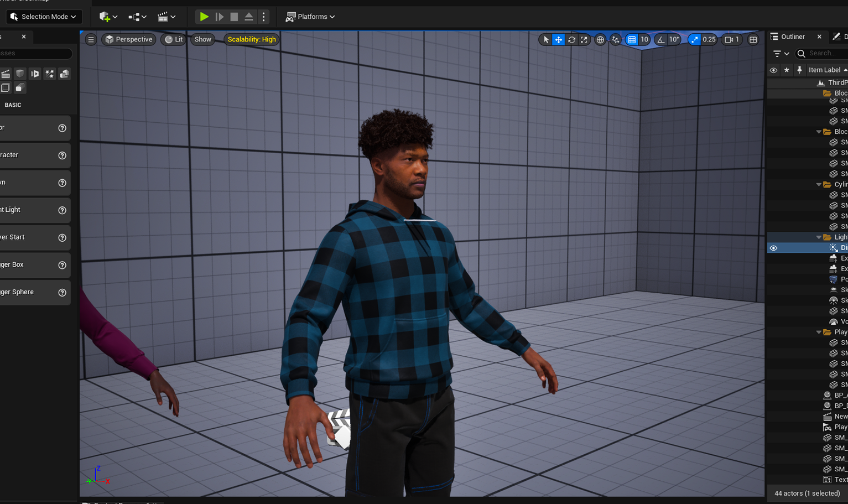The height and width of the screenshot is (504, 848).
Task: Open the Blueprints dropdown in toolbar
Action: (137, 17)
